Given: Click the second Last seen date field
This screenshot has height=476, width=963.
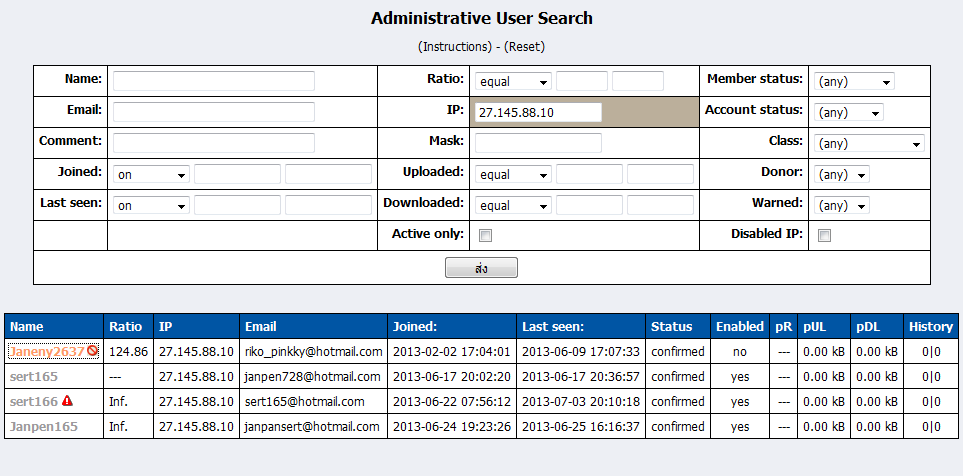Looking at the screenshot, I should pos(328,205).
